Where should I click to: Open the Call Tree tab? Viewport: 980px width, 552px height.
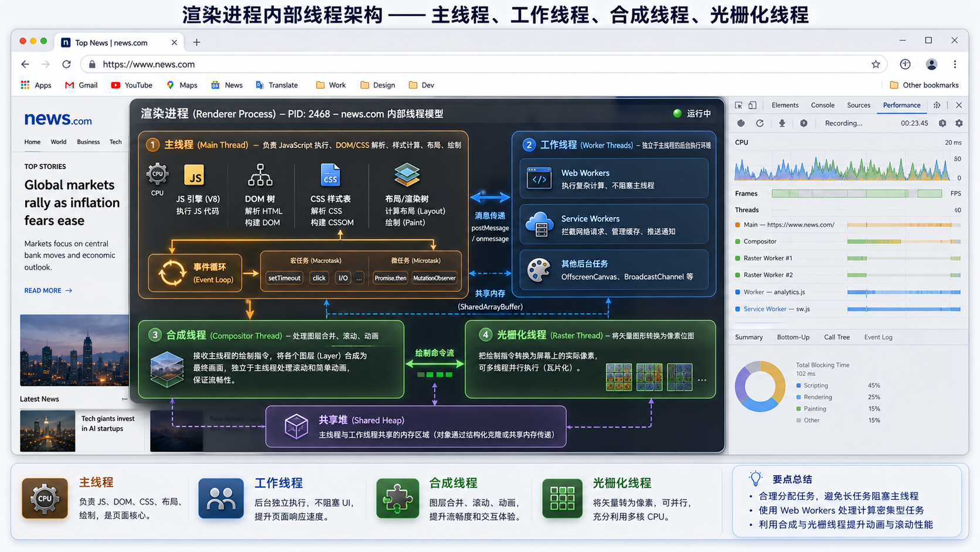pyautogui.click(x=837, y=337)
